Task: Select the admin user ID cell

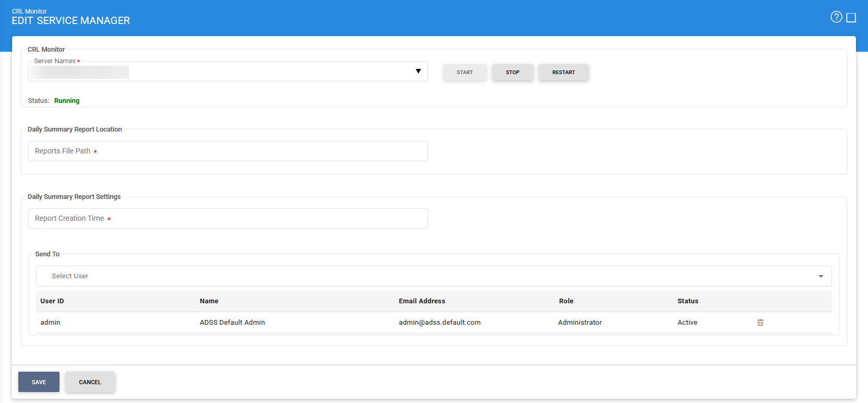Action: [50, 323]
